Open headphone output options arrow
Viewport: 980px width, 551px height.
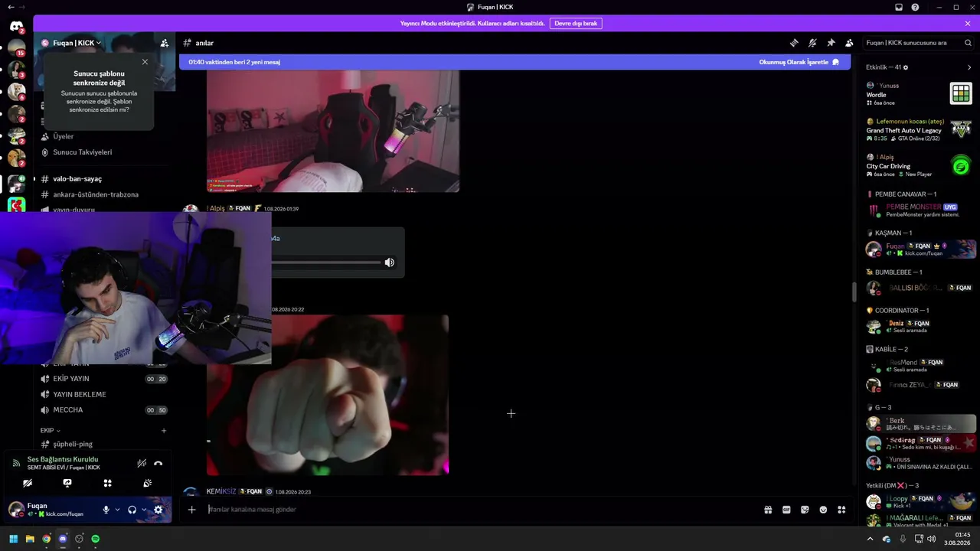tap(143, 510)
